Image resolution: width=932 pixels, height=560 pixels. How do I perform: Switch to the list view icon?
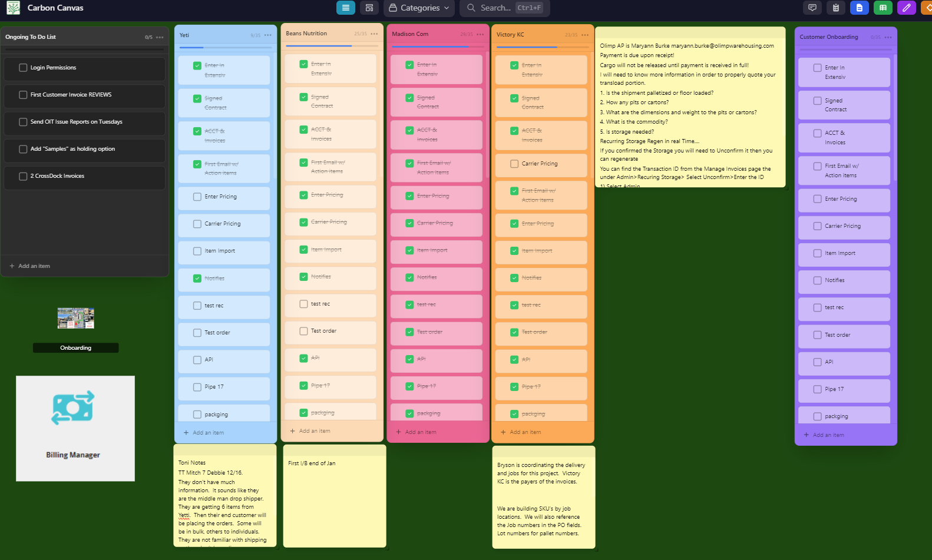click(x=346, y=8)
